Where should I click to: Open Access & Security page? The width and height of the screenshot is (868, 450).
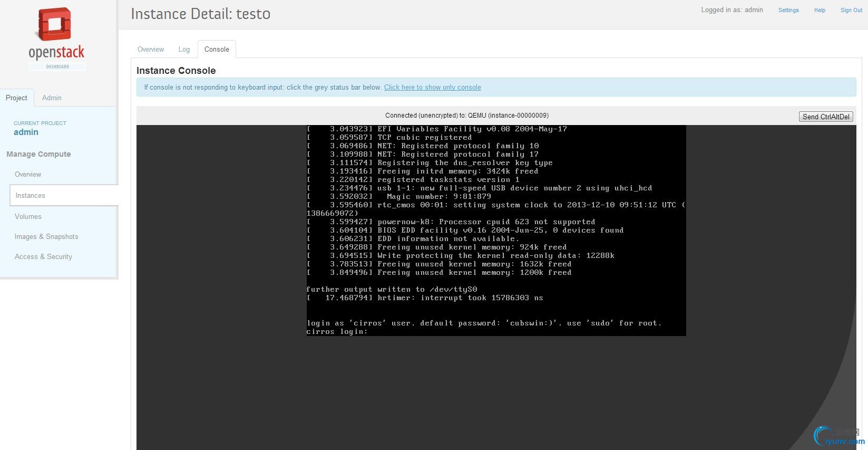(43, 256)
